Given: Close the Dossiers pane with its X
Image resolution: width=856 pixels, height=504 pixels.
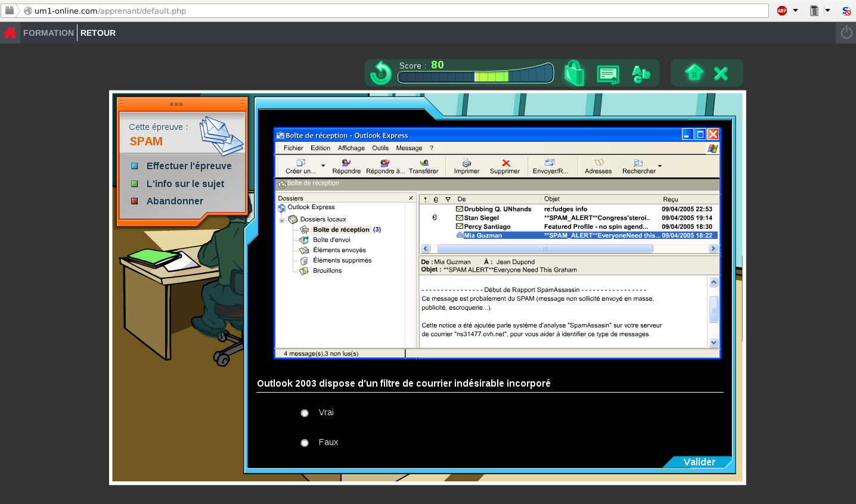Looking at the screenshot, I should tap(411, 198).
